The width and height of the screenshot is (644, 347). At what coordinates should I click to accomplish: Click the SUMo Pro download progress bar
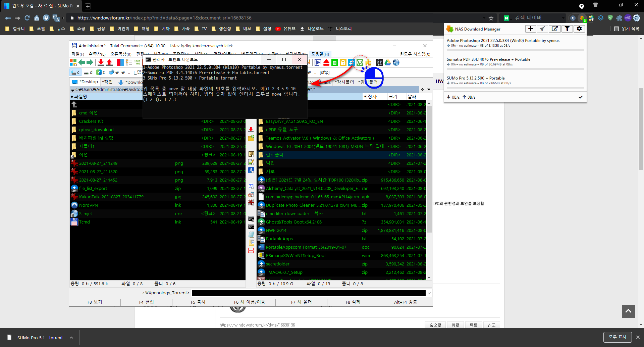(x=515, y=88)
